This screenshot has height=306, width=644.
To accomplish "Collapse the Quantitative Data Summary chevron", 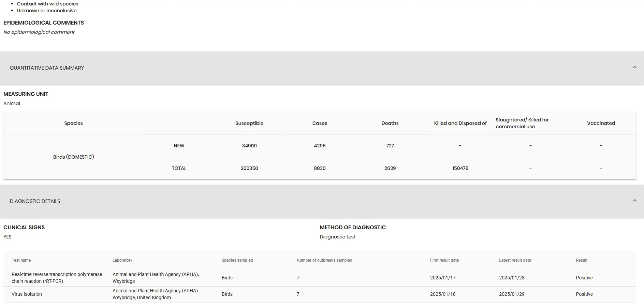I will [634, 68].
